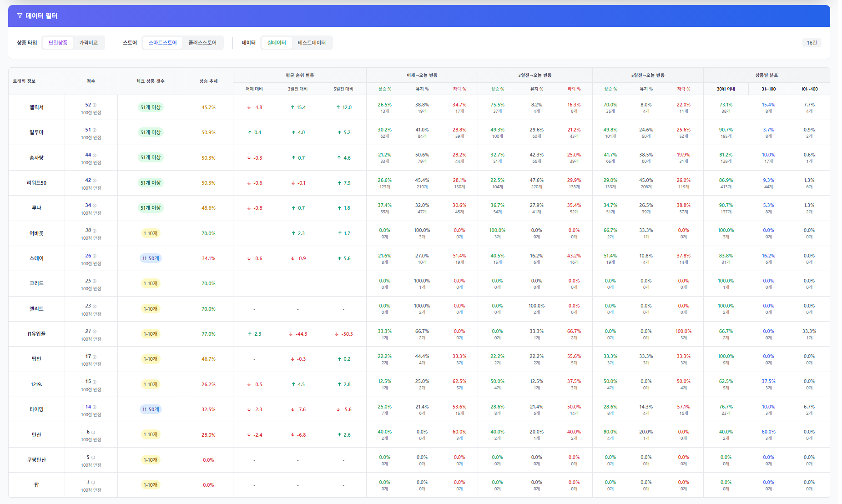The height and width of the screenshot is (504, 842).
Task: Click the 51개 이상 badge in 엘릭서 row
Action: [x=151, y=107]
